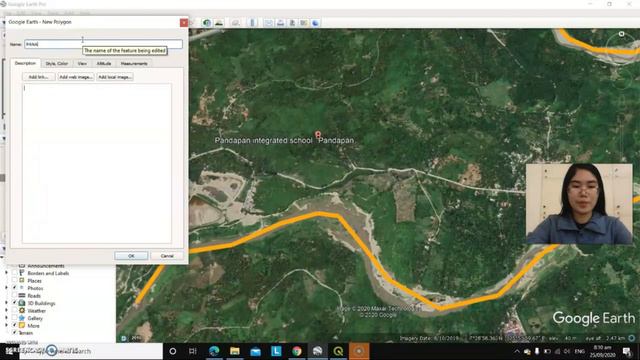Expand the Weather layer tree
Screen dimensions: 640x360
(x=6, y=310)
